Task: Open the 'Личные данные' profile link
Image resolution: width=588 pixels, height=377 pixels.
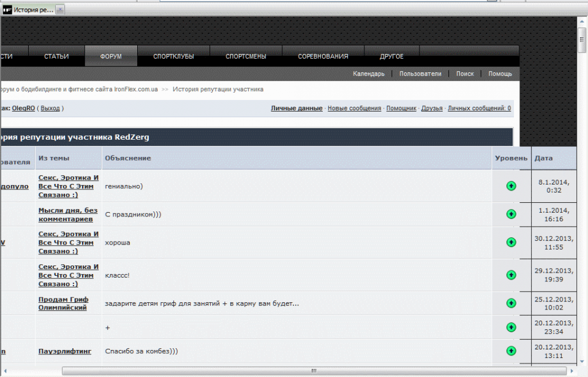Action: (296, 109)
